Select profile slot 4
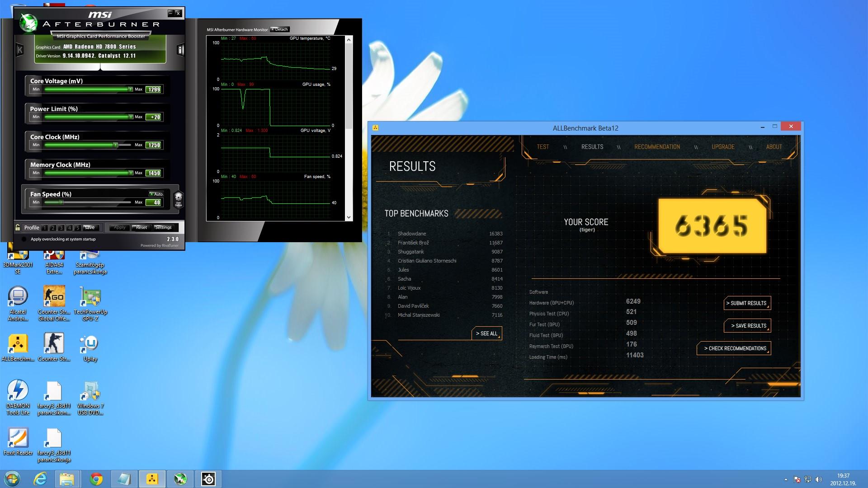868x488 pixels. click(x=70, y=228)
